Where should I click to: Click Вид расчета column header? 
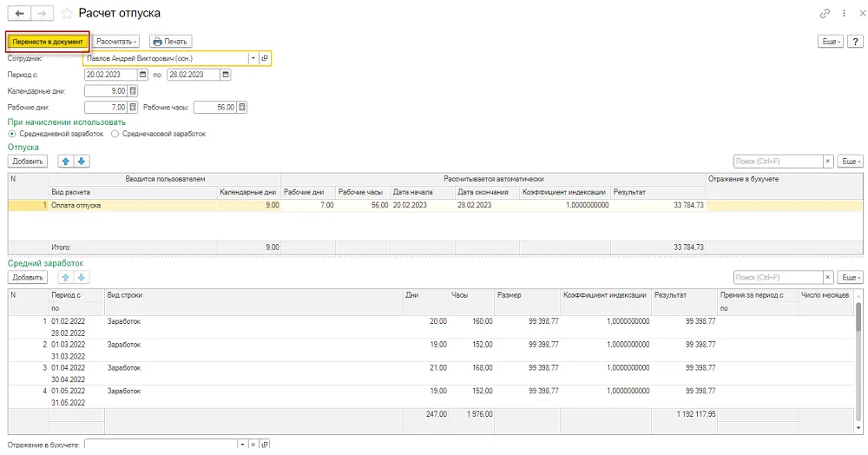point(132,192)
